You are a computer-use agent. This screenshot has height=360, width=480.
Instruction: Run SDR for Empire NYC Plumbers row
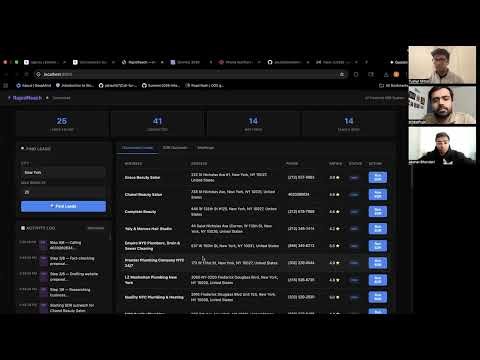click(378, 246)
